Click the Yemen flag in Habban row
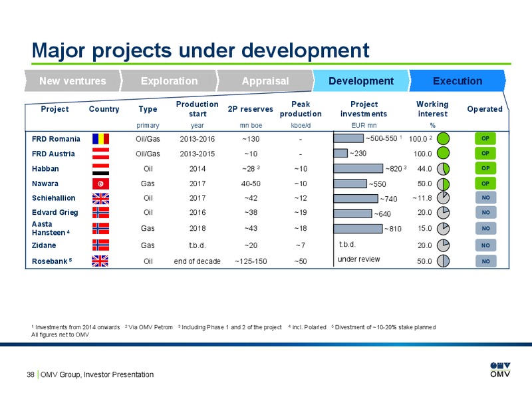This screenshot has width=532, height=399. [101, 169]
